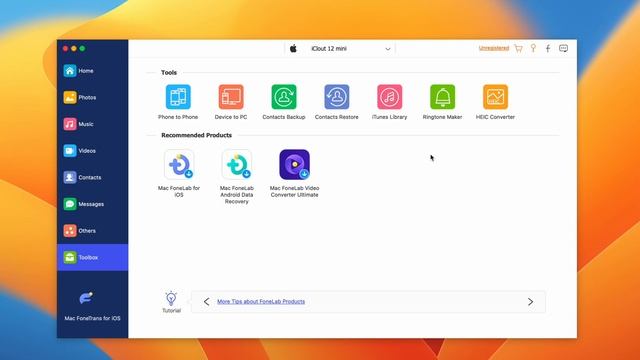This screenshot has width=640, height=360.
Task: Open the HEIC Converter tool
Action: coord(495,97)
